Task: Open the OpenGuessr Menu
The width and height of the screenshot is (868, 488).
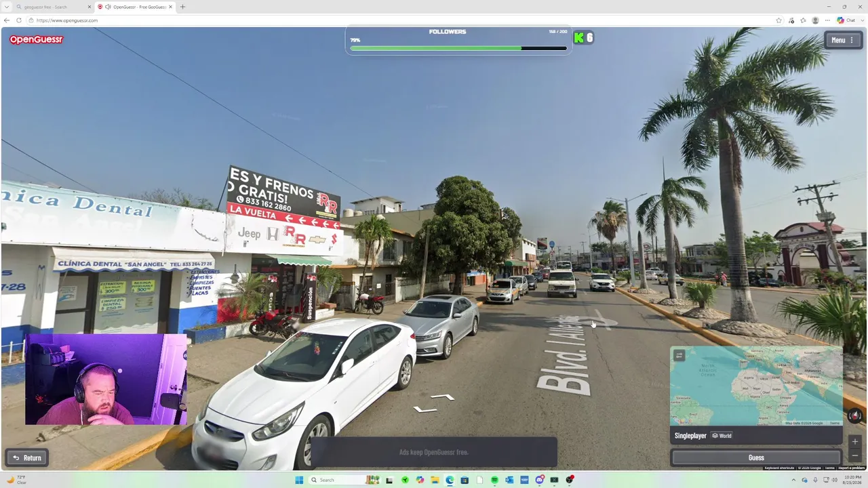Action: click(x=844, y=40)
